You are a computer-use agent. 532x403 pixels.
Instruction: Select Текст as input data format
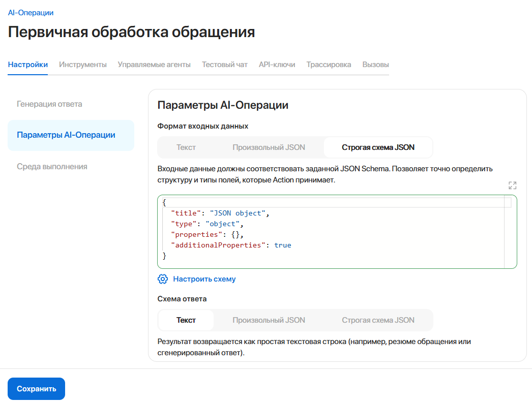(186, 147)
